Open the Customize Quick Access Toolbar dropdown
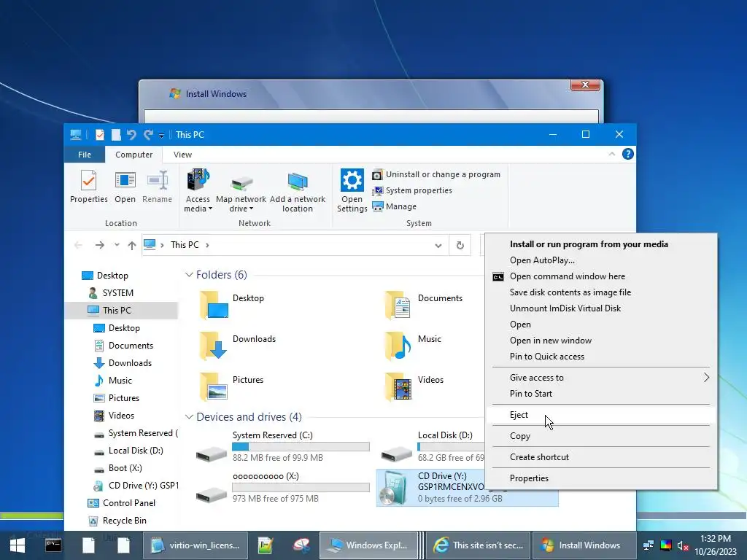Screen dimensions: 747x560 pyautogui.click(x=161, y=136)
